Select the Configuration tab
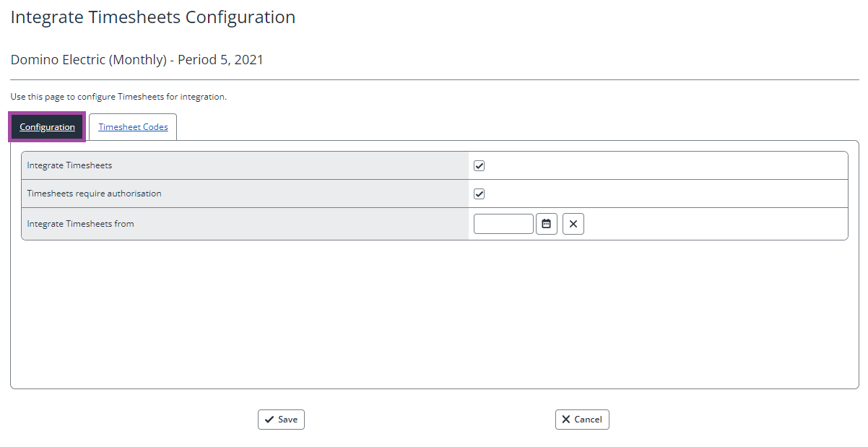The width and height of the screenshot is (868, 447). (47, 127)
